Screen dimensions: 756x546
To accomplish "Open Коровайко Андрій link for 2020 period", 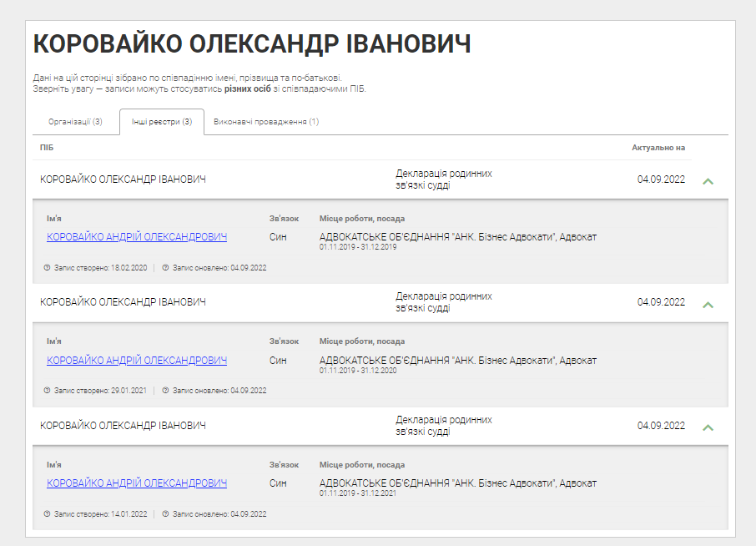I will click(x=137, y=361).
